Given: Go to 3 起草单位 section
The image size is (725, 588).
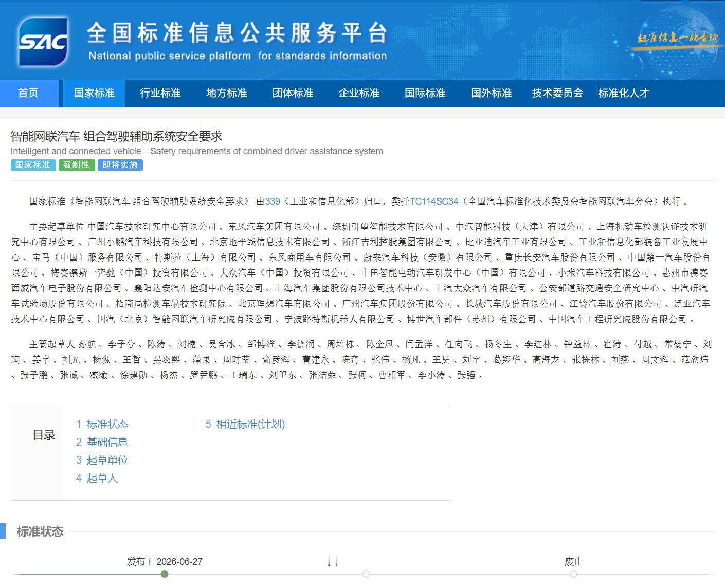Looking at the screenshot, I should (102, 460).
